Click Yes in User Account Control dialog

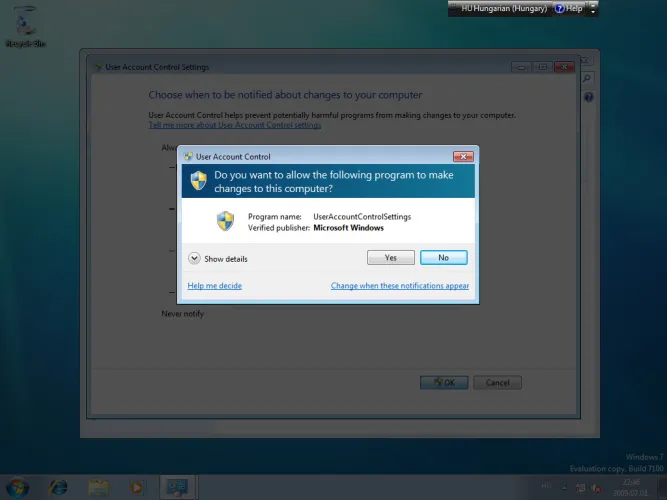[x=391, y=257]
